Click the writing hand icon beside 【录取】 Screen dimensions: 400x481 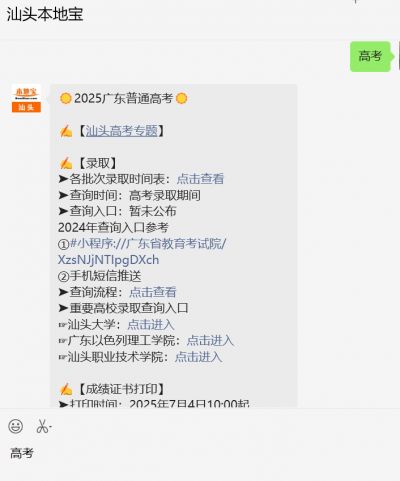click(x=66, y=163)
